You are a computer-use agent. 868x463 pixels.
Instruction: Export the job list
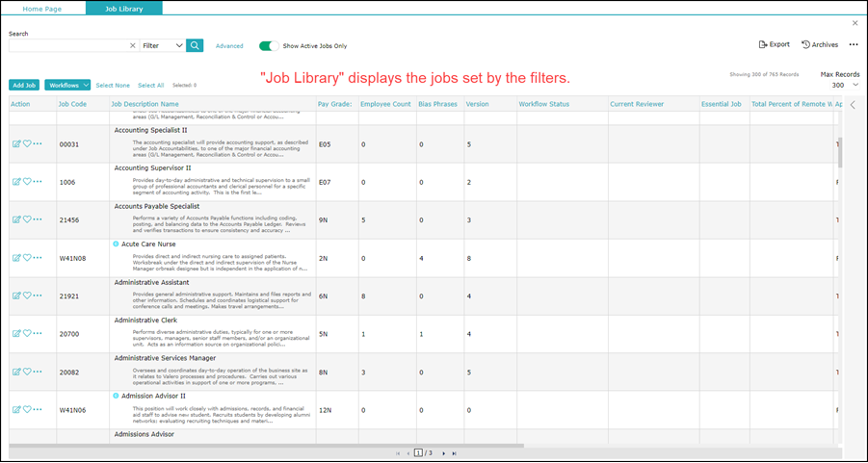(774, 44)
